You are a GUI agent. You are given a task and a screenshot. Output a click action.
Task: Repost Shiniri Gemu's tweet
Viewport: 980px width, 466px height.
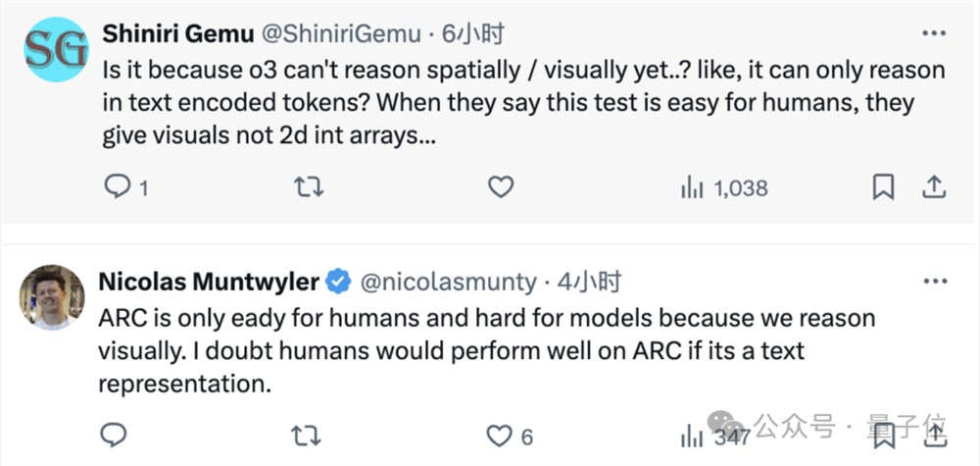click(309, 187)
